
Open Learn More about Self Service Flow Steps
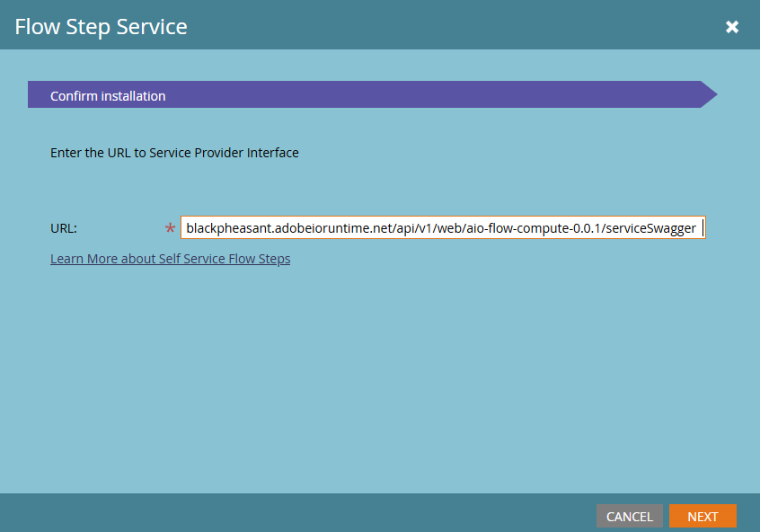click(170, 259)
